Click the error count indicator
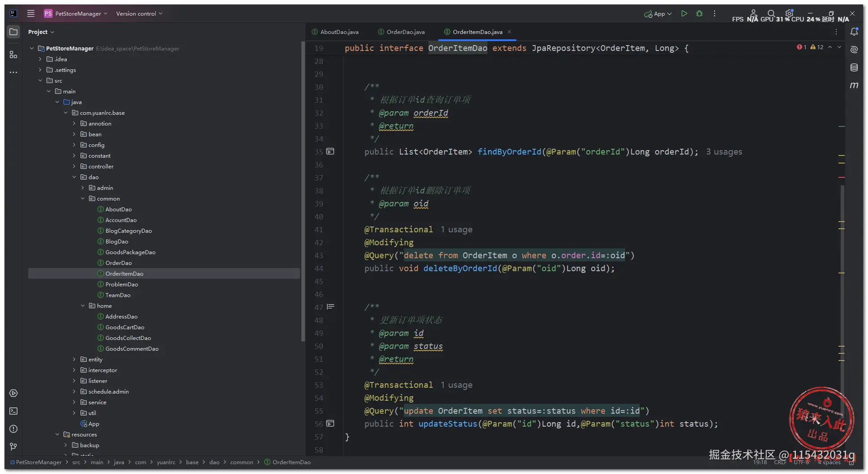 (x=801, y=47)
